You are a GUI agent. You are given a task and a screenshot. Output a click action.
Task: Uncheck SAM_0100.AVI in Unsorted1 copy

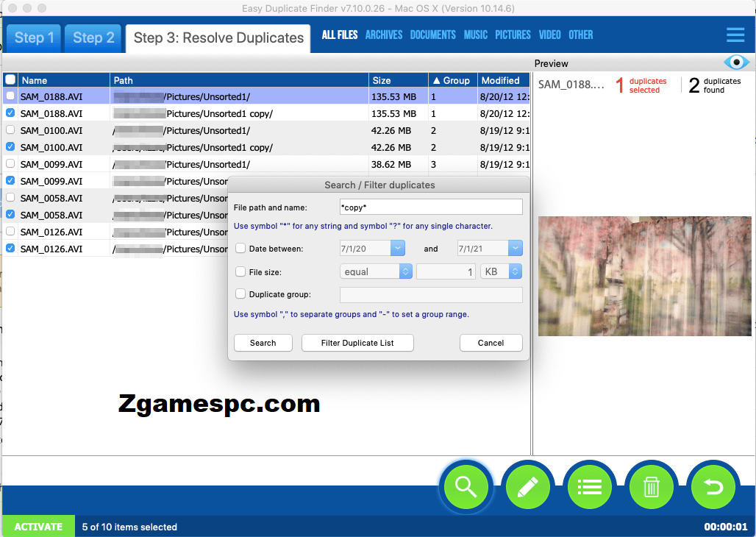tap(10, 146)
